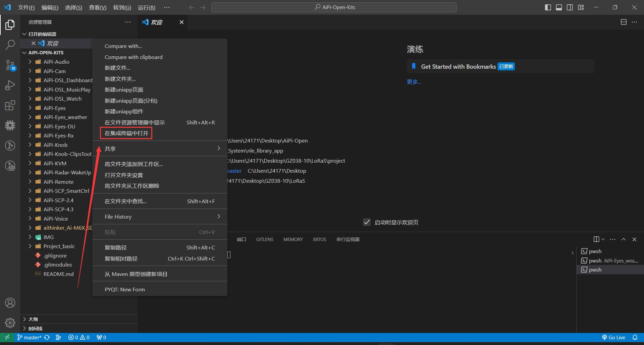Screen dimensions: 644x345
Task: Toggle primary side bar layout icon
Action: click(548, 7)
